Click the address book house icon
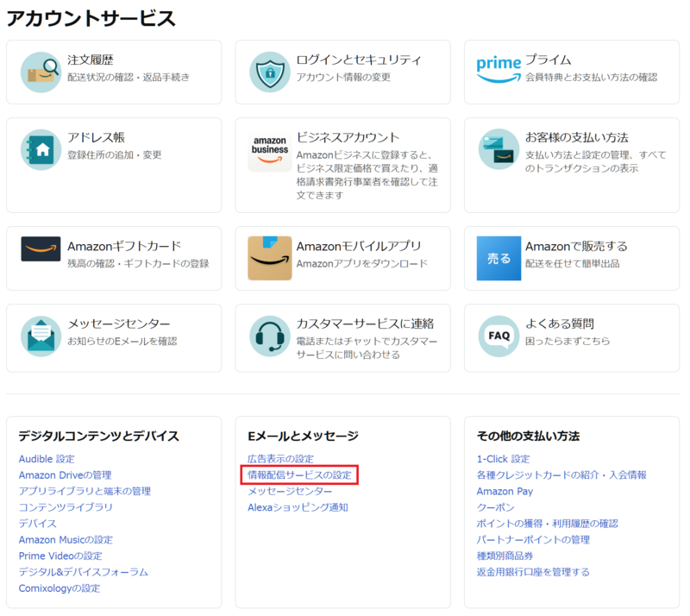 (41, 150)
